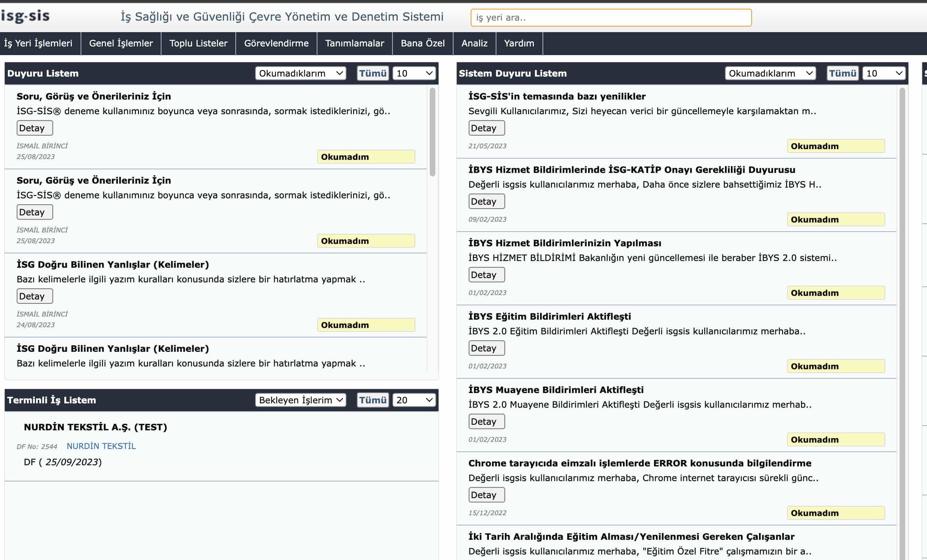Screen dimensions: 927x560
Task: Expand the page-size 10 dropdown in Sistem Duyuru Listem
Action: click(x=883, y=73)
